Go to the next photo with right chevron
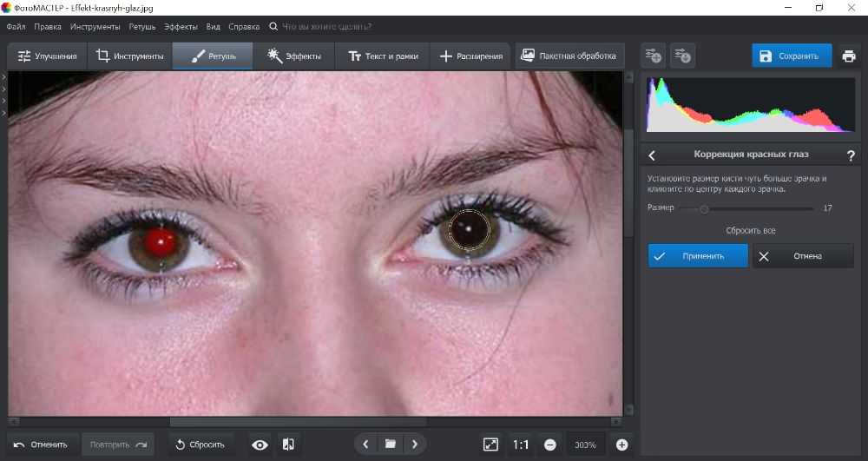The image size is (868, 461). click(x=415, y=445)
